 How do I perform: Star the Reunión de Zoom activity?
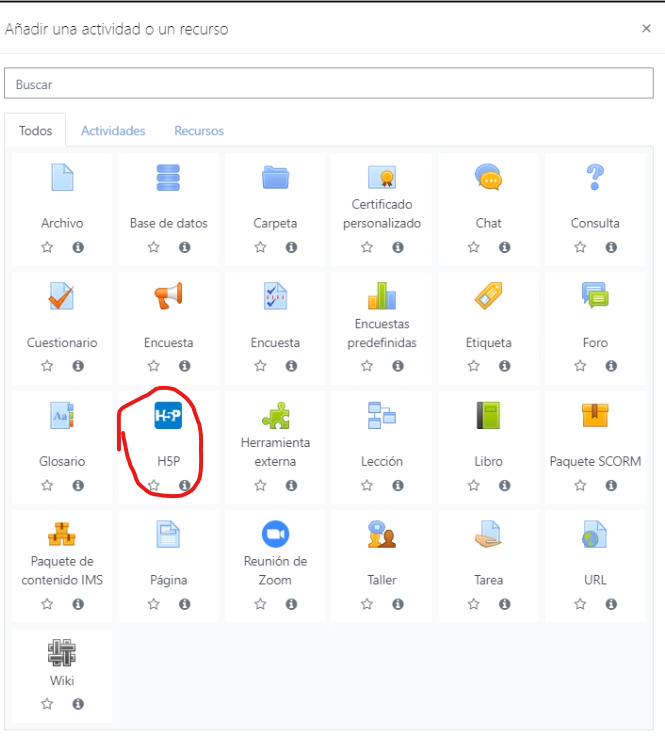(x=260, y=604)
